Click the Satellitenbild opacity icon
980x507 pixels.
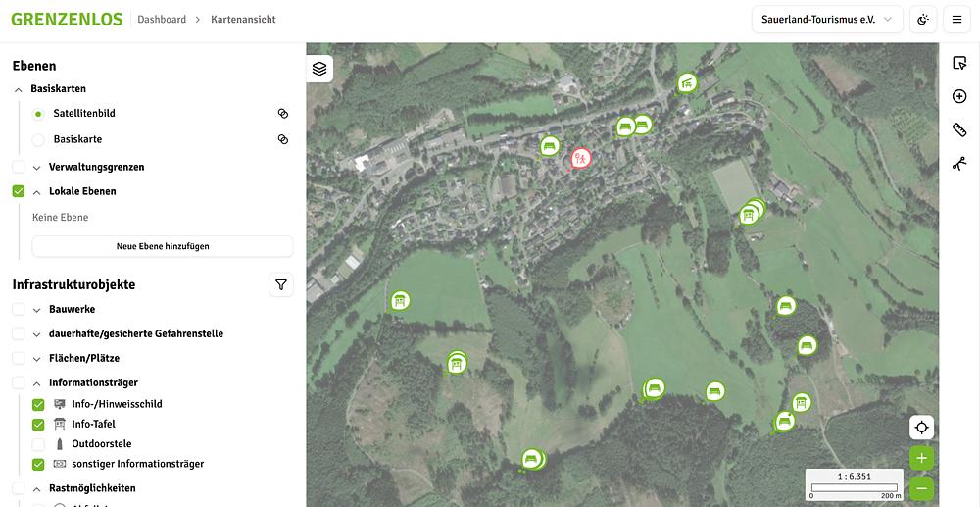click(x=282, y=114)
